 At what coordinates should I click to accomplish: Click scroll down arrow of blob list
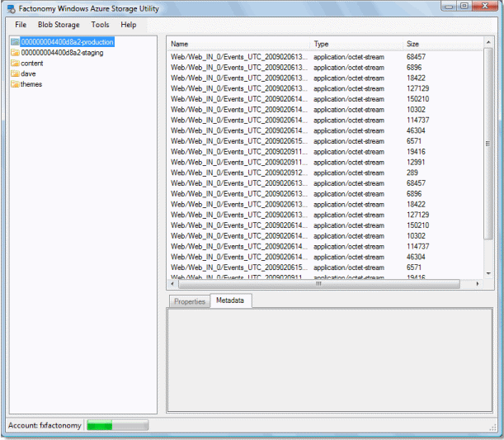[488, 274]
